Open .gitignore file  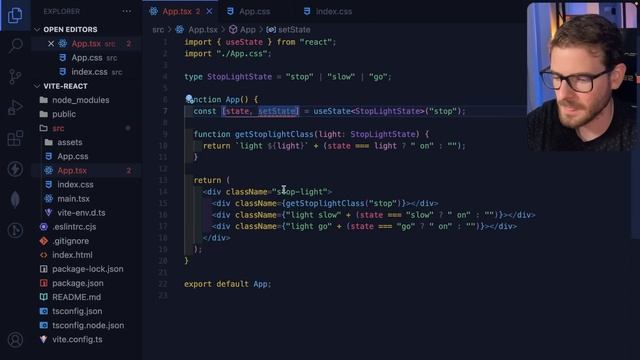(x=70, y=241)
